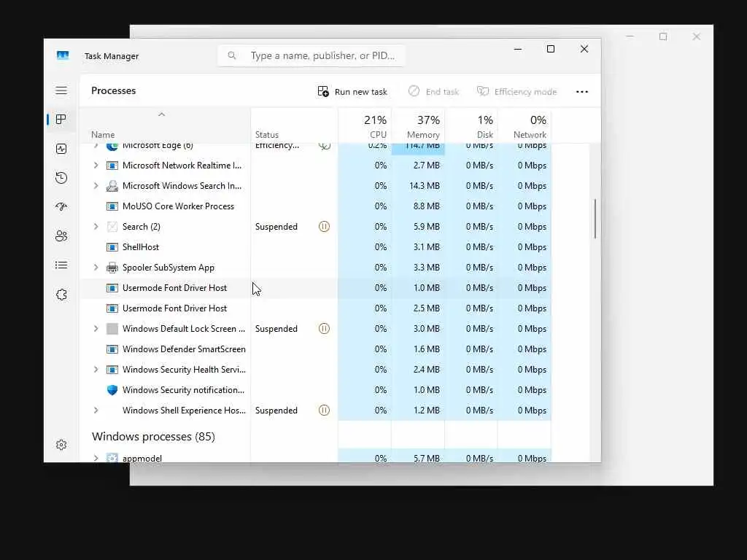This screenshot has height=560, width=747.
Task: Click the pause icon for Windows Default Lock Screen
Action: tap(324, 329)
